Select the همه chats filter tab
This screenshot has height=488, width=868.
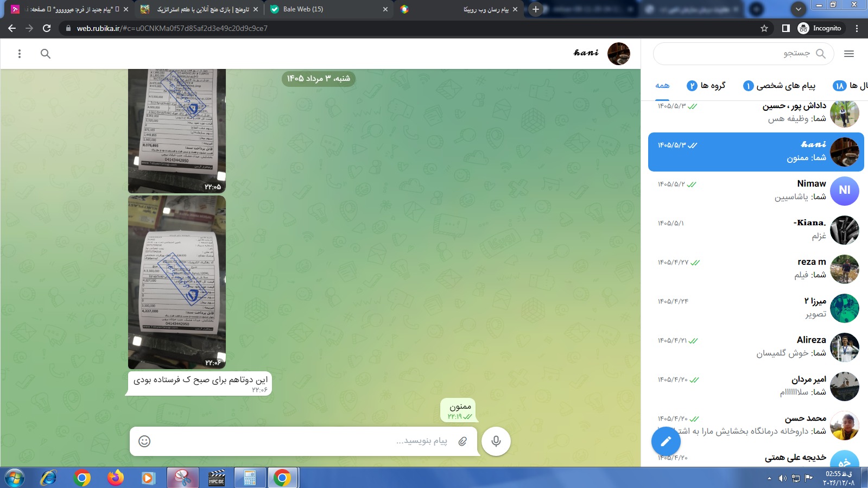click(662, 86)
